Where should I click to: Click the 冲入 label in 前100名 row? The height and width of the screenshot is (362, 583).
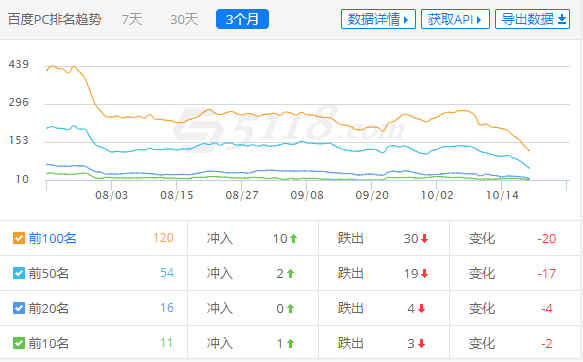tap(220, 238)
